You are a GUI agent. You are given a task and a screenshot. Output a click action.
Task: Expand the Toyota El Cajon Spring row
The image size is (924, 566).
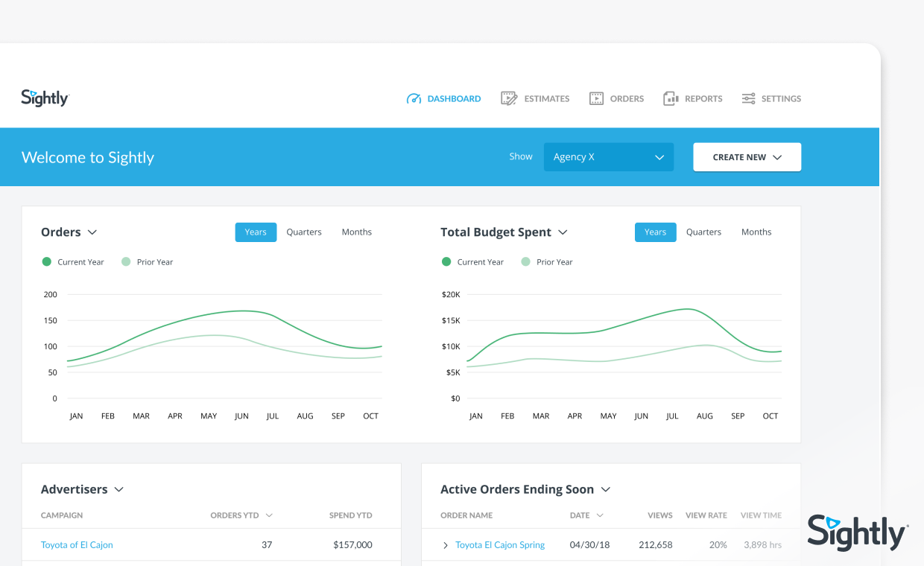pyautogui.click(x=446, y=545)
